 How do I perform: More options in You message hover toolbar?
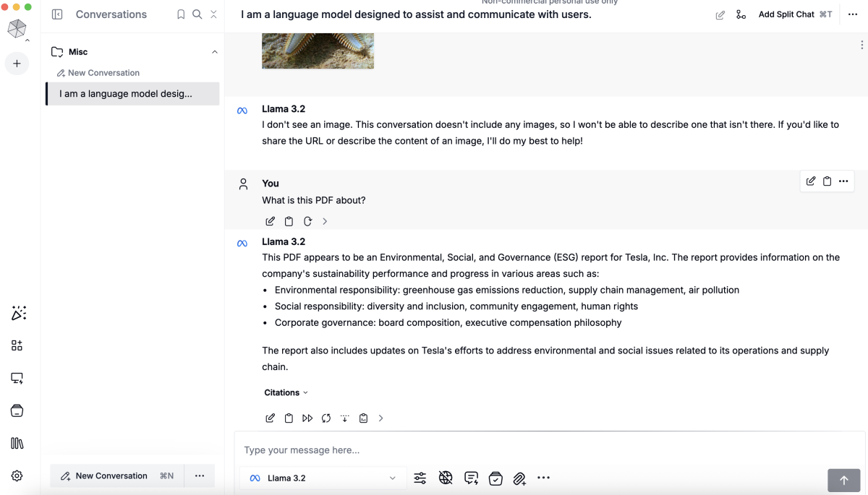coord(843,181)
